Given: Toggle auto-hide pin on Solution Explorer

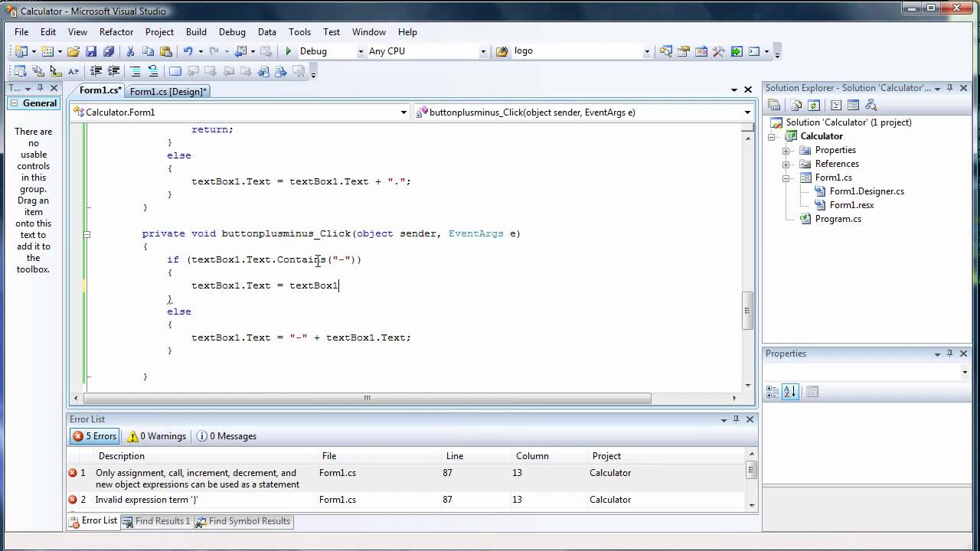Looking at the screenshot, I should click(x=949, y=88).
